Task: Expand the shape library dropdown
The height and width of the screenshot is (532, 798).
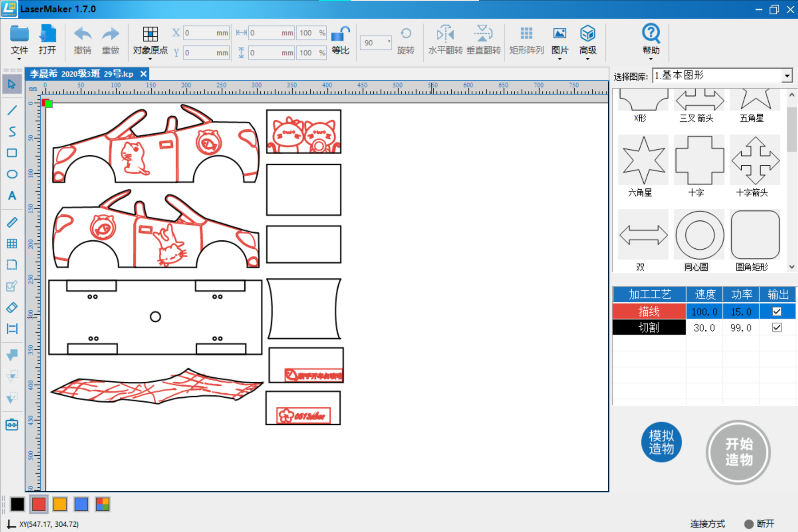Action: coord(787,76)
